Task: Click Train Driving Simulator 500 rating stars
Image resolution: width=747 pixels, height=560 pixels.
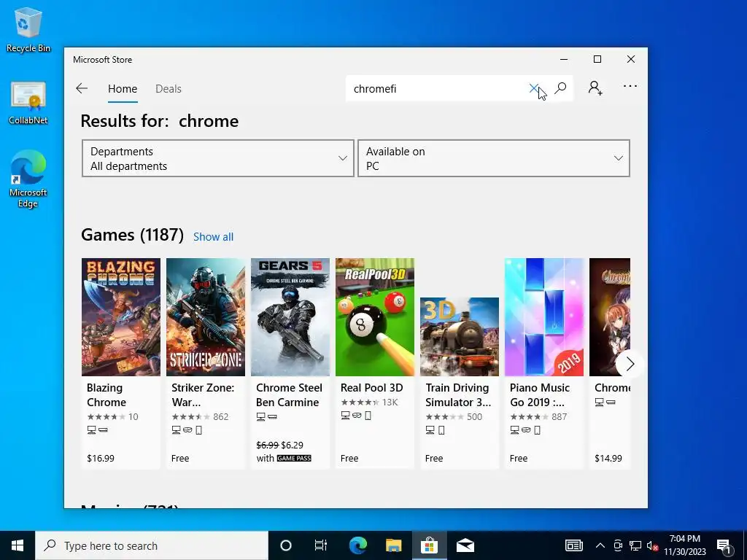Action: (x=445, y=416)
